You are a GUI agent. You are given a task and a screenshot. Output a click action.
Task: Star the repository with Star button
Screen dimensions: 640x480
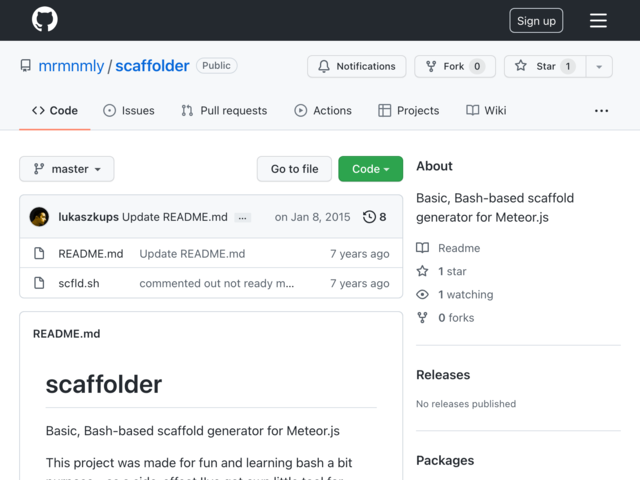[x=545, y=66]
